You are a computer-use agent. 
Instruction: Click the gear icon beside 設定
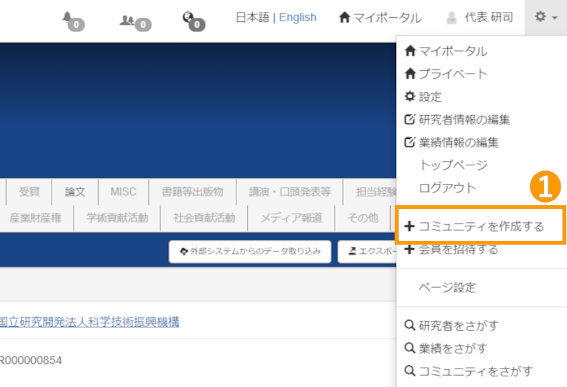[x=410, y=97]
